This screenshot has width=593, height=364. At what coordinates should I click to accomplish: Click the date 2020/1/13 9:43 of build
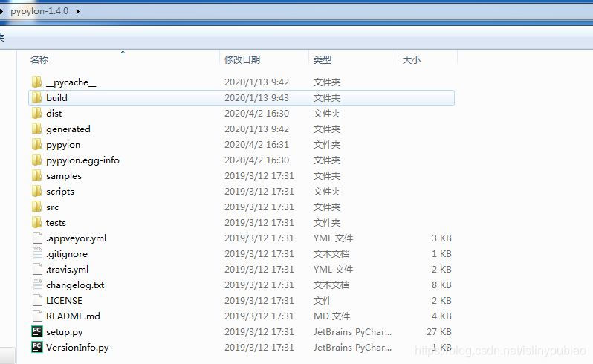coord(256,97)
